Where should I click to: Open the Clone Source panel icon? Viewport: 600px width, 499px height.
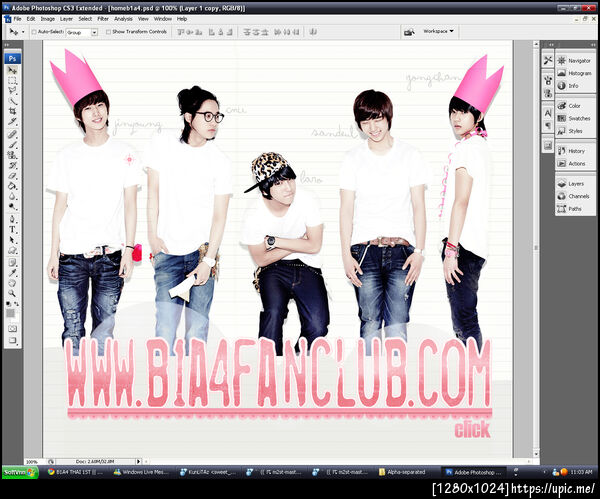pos(548,93)
